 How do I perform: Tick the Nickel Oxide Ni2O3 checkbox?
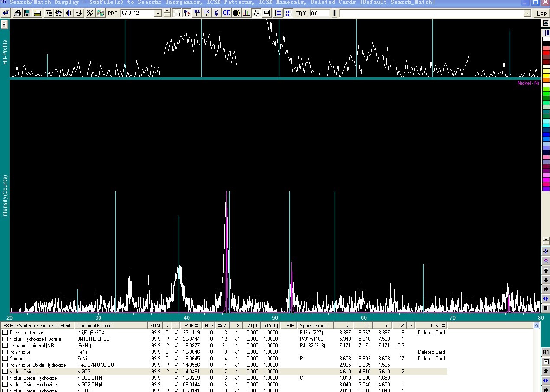5,372
